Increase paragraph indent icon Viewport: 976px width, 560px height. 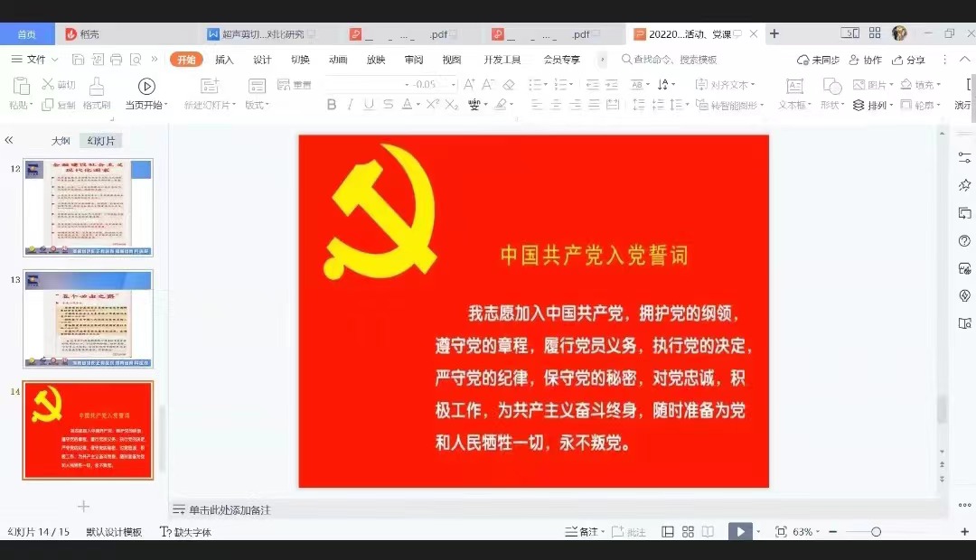pyautogui.click(x=612, y=84)
